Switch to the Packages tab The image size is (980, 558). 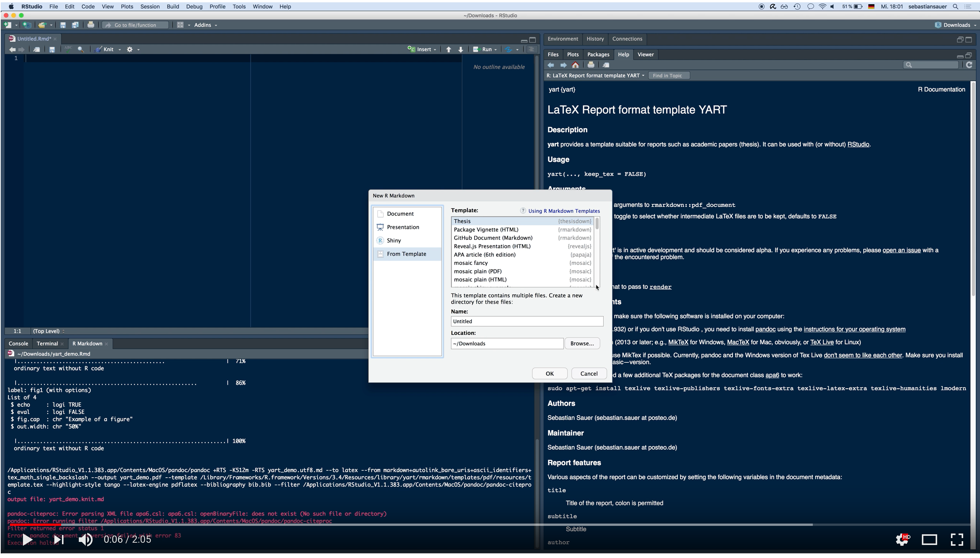tap(598, 55)
